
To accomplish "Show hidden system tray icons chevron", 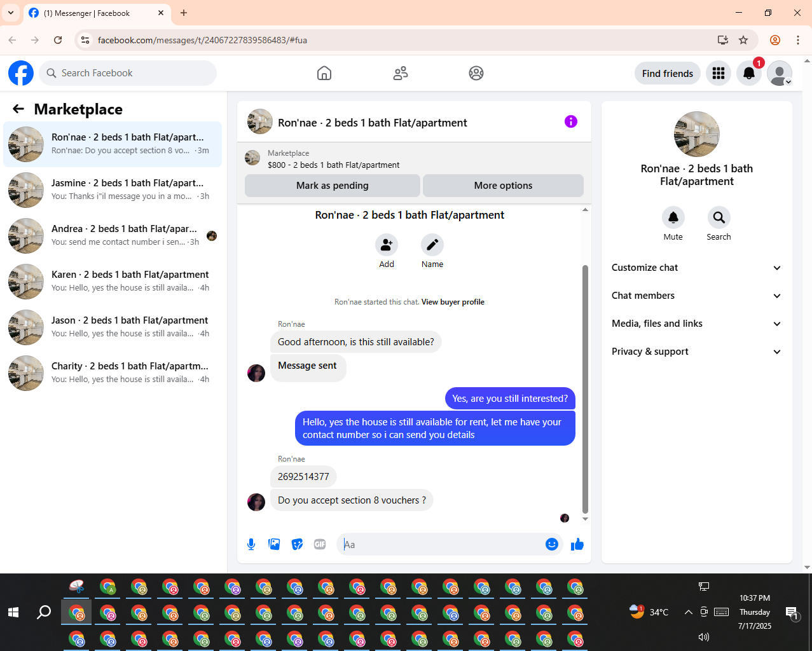I will [688, 612].
